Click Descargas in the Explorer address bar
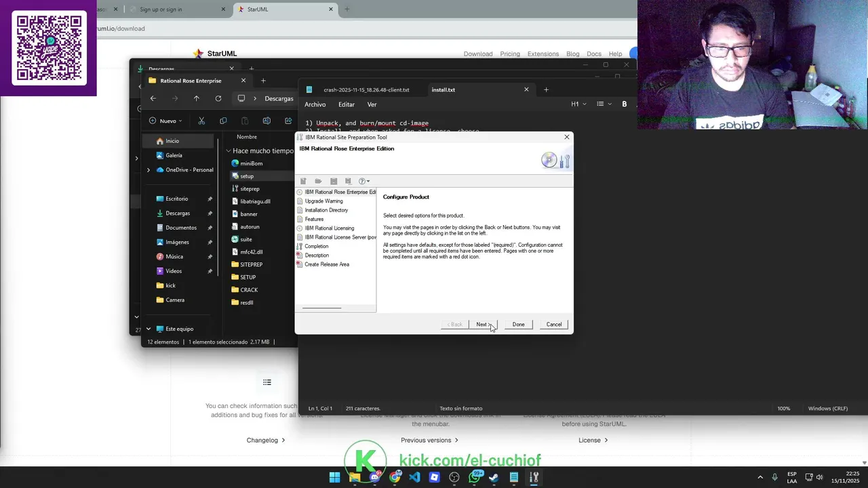The height and width of the screenshot is (488, 868). point(279,98)
